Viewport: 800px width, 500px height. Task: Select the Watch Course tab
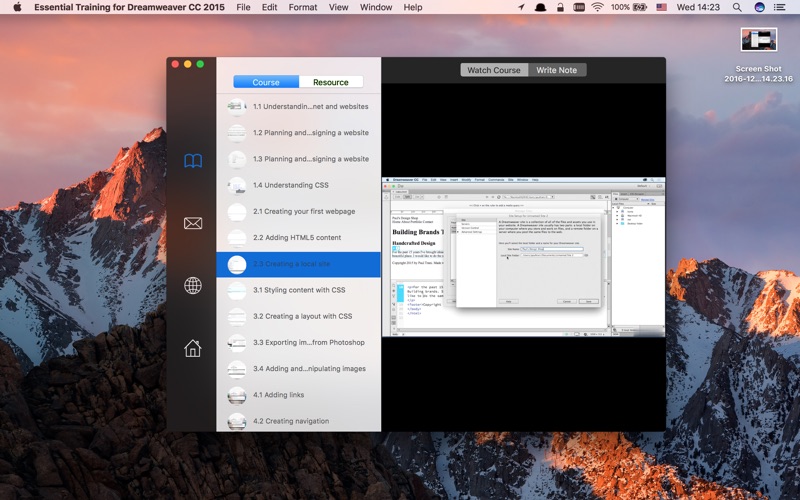coord(494,70)
